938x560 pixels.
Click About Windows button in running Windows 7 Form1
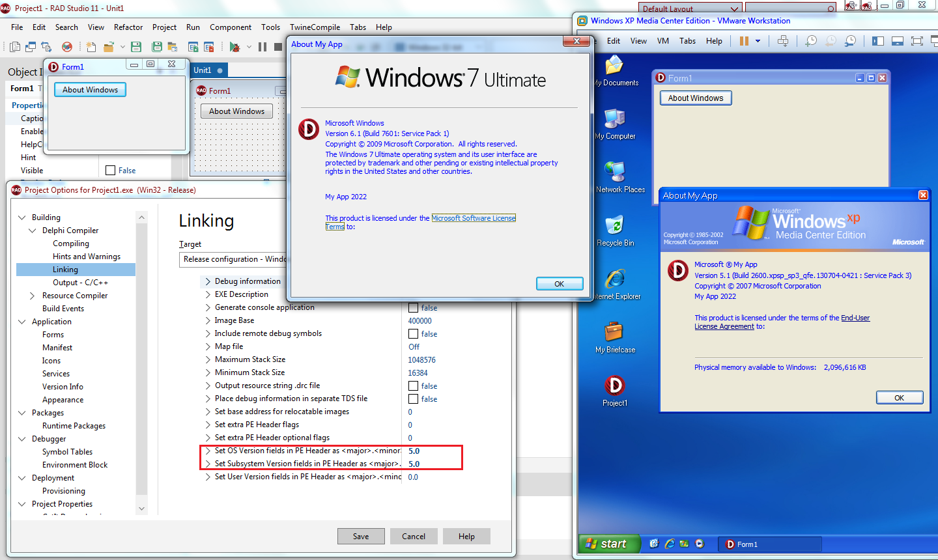[91, 90]
